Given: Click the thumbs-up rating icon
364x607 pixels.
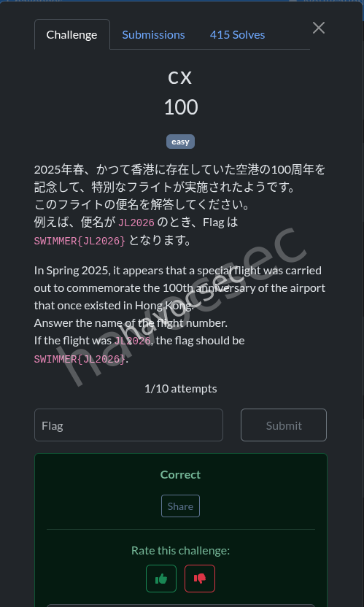Looking at the screenshot, I should (x=161, y=579).
